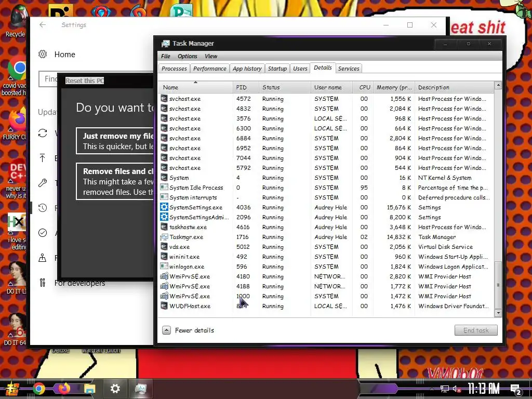Click the scrollbar thumb in Details list
The image size is (532, 399).
pyautogui.click(x=498, y=284)
